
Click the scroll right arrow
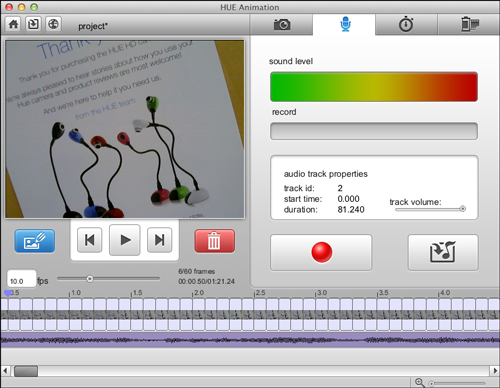[495, 371]
